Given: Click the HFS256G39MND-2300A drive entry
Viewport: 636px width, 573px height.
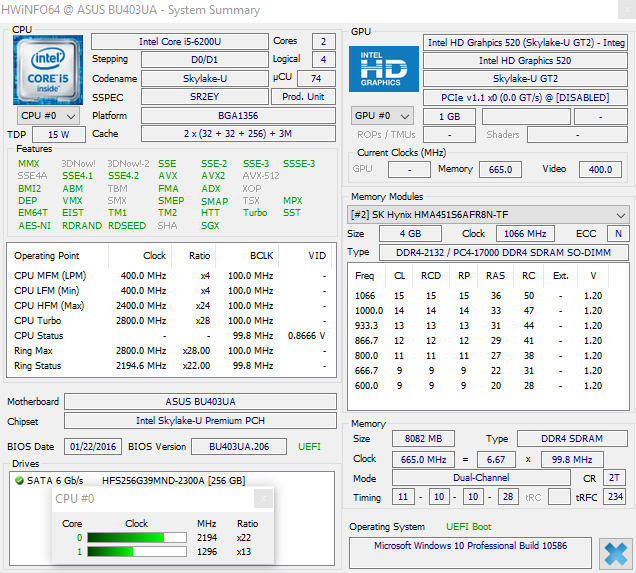Looking at the screenshot, I should pos(174,481).
